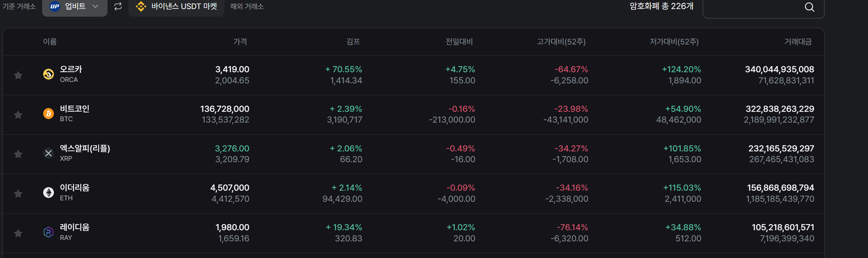Toggle the favorite star for Ethereum
The width and height of the screenshot is (868, 258).
point(18,193)
